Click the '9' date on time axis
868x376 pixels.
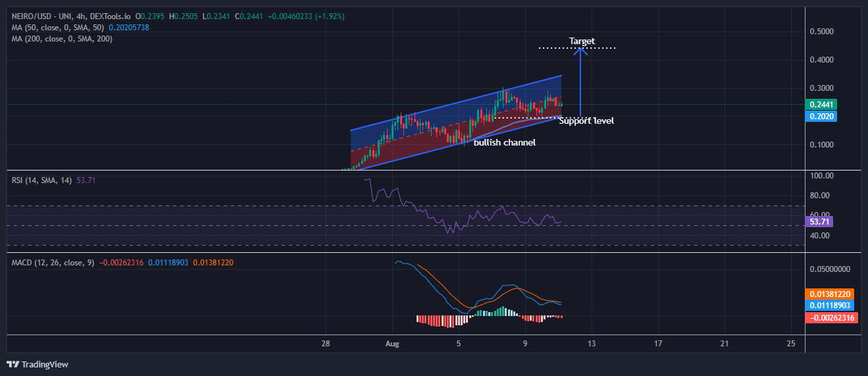tap(525, 344)
